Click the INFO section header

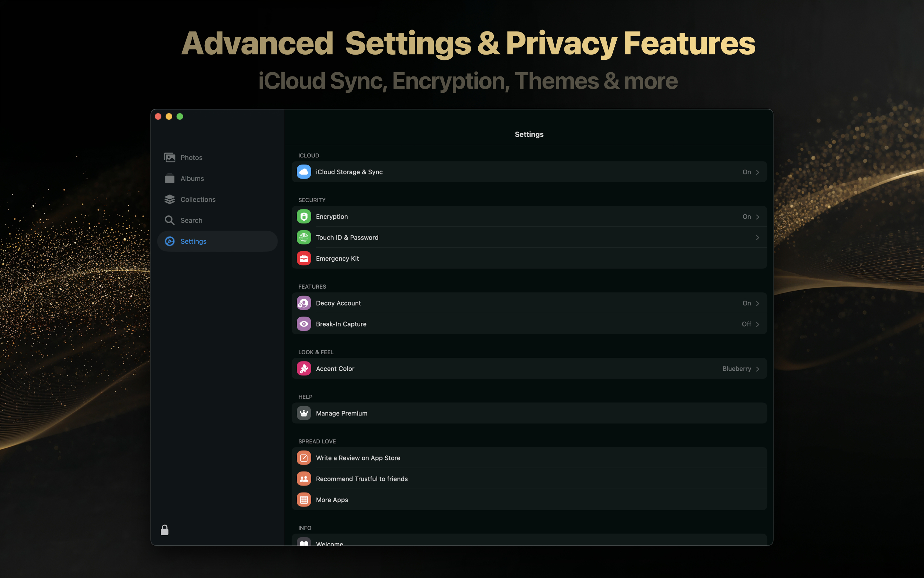click(x=305, y=528)
